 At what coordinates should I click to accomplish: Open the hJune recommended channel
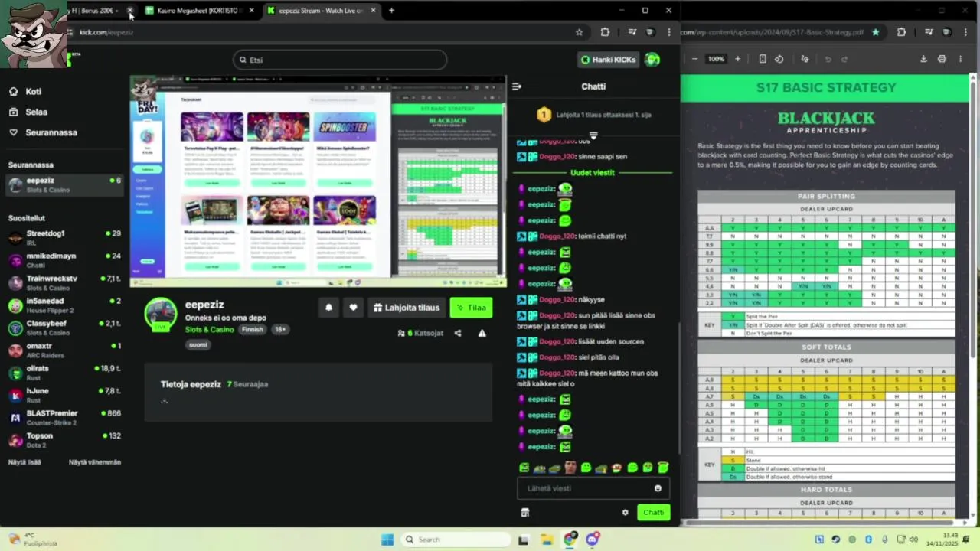click(x=64, y=395)
